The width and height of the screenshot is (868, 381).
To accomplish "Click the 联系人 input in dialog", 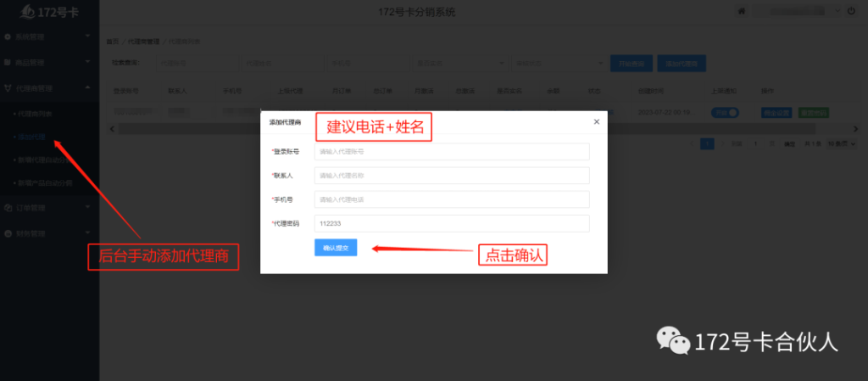I will 452,176.
